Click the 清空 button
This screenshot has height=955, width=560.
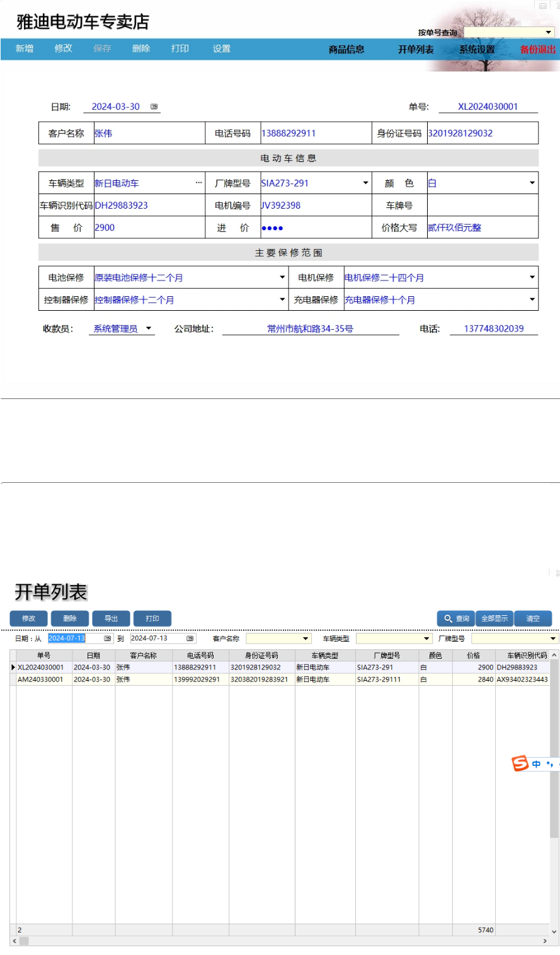(x=533, y=618)
